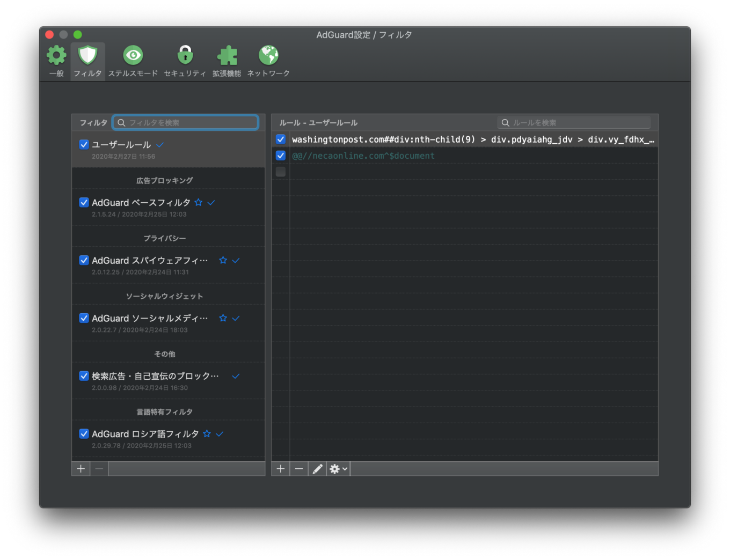Click the ソーシャルウィジェット category header
This screenshot has height=560, width=730.
point(165,296)
